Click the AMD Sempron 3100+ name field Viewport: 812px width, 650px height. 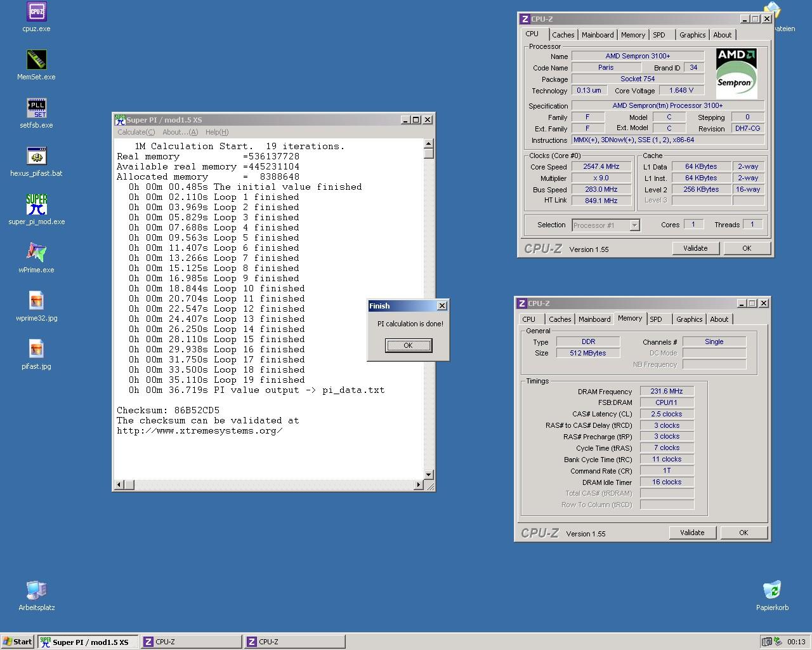click(x=638, y=56)
